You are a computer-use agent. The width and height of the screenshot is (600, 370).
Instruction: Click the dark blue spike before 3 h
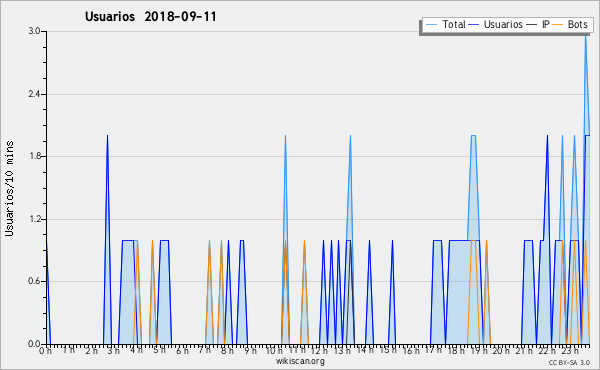click(x=107, y=239)
